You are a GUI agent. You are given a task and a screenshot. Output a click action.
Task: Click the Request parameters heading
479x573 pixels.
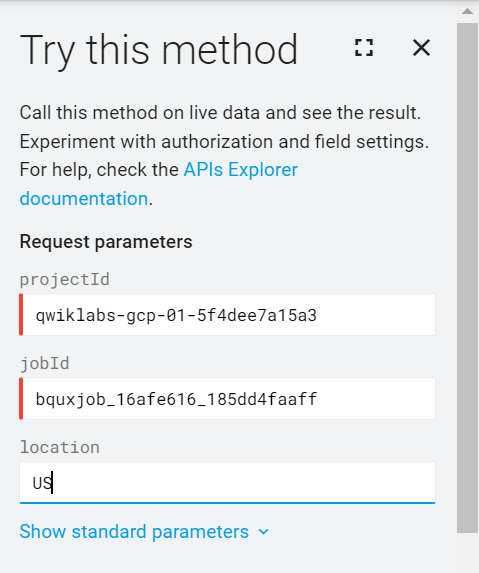[x=106, y=242]
